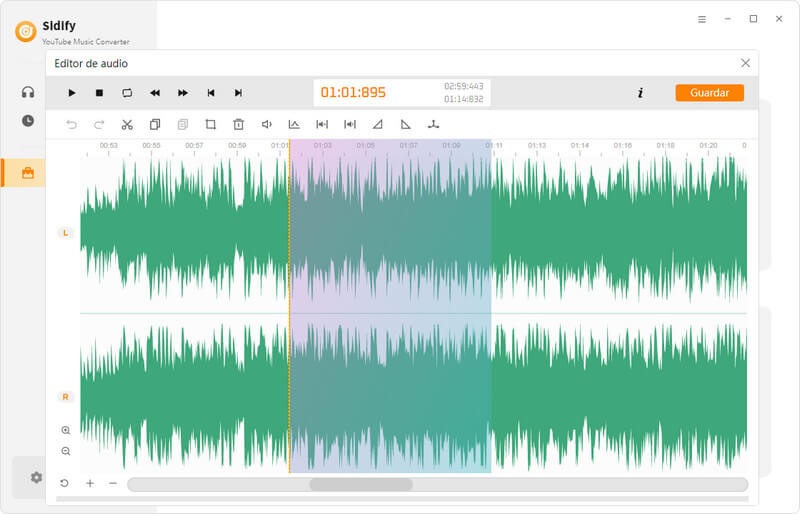The width and height of the screenshot is (800, 514).
Task: Click the last toolbar icon after fade out
Action: click(433, 125)
